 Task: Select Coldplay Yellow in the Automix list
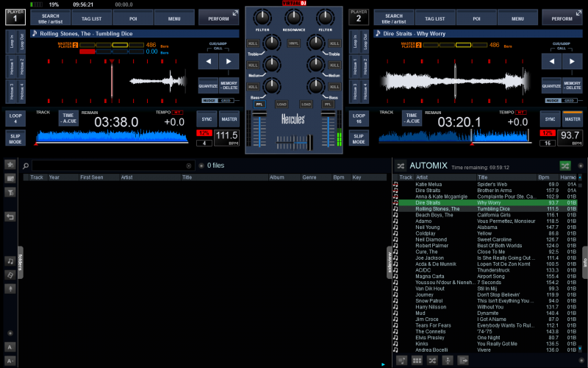pyautogui.click(x=487, y=233)
